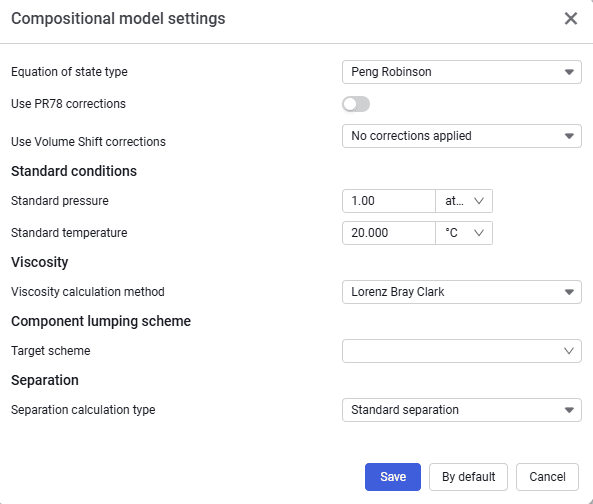
Task: Open the standard temperature unit dropdown
Action: 464,233
